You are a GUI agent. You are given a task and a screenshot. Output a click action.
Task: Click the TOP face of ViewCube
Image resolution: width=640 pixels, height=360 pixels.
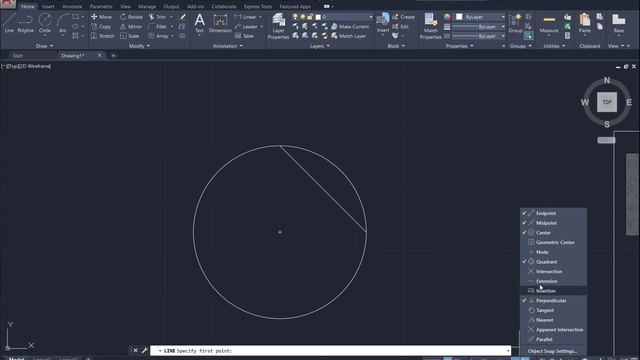pos(607,102)
